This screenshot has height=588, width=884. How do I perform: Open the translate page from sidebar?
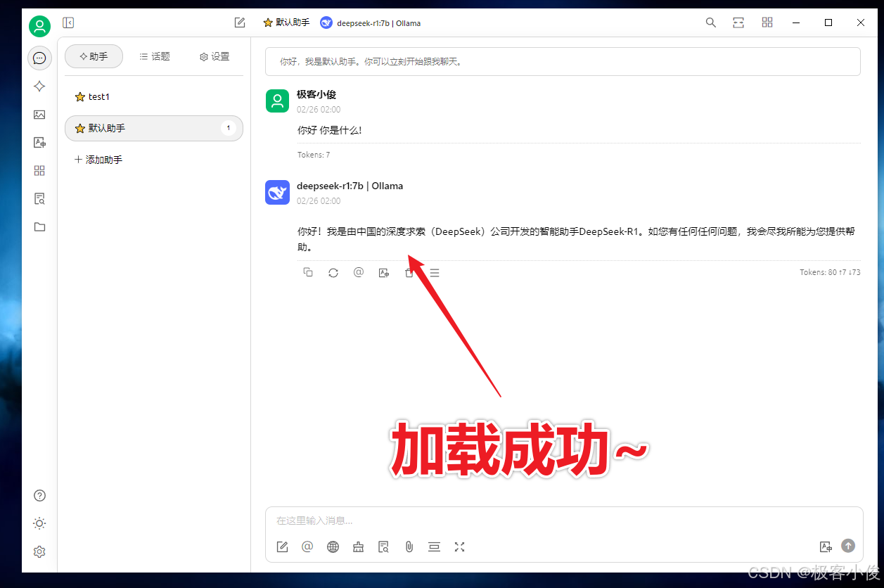39,142
